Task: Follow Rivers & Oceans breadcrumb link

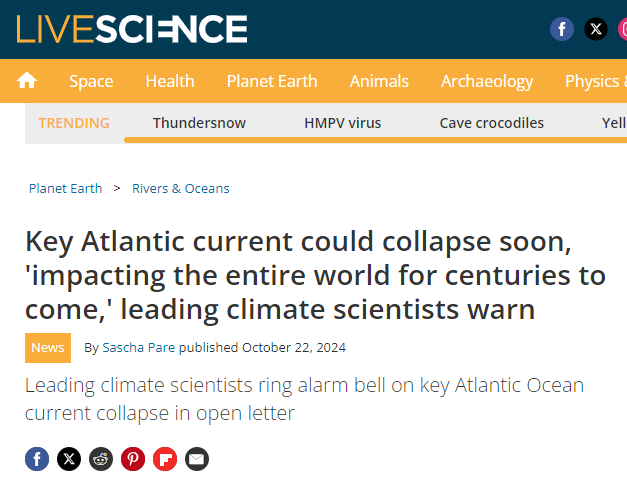Action: pos(181,188)
